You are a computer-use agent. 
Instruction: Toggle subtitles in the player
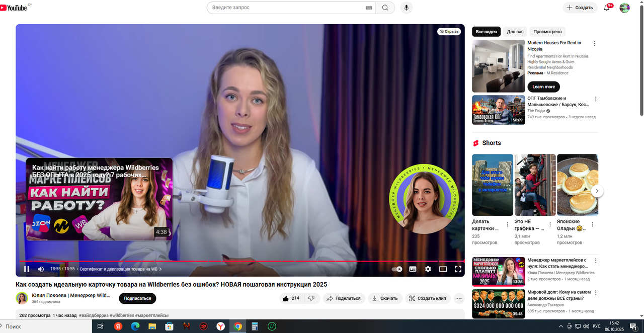(413, 269)
